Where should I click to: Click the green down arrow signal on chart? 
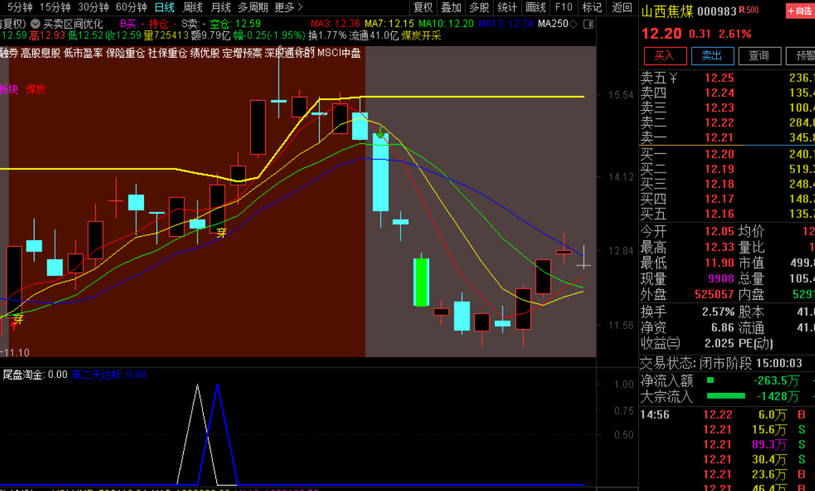point(381,132)
